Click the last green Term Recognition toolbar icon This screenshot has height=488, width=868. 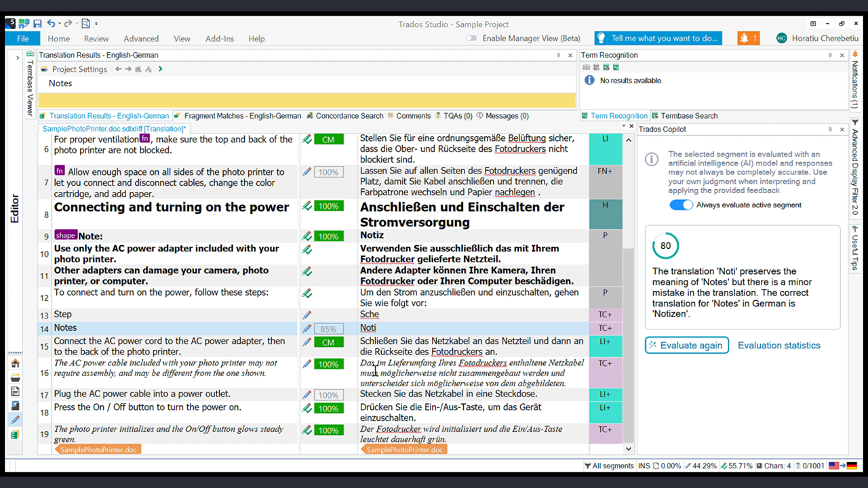[x=616, y=67]
